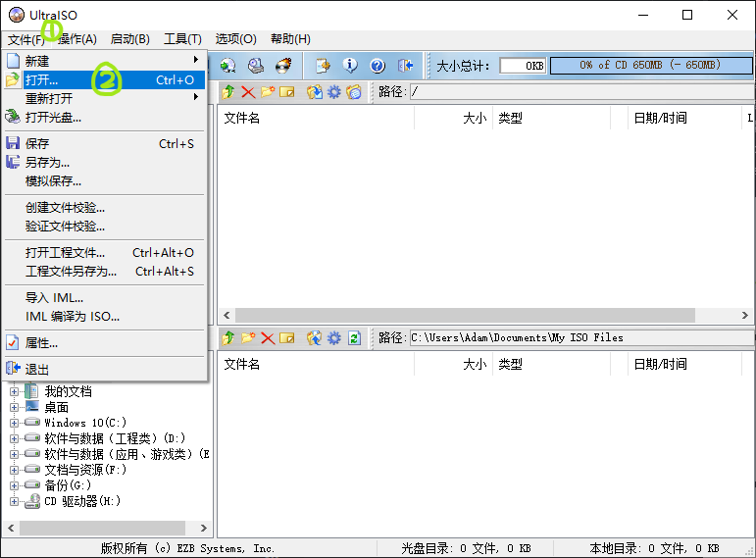Click the CD 650MB capacity bar
756x558 pixels.
[x=649, y=66]
